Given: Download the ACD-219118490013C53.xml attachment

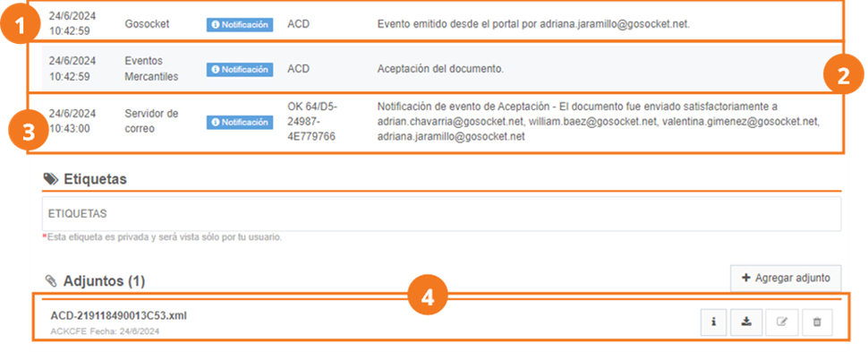Looking at the screenshot, I should (746, 322).
